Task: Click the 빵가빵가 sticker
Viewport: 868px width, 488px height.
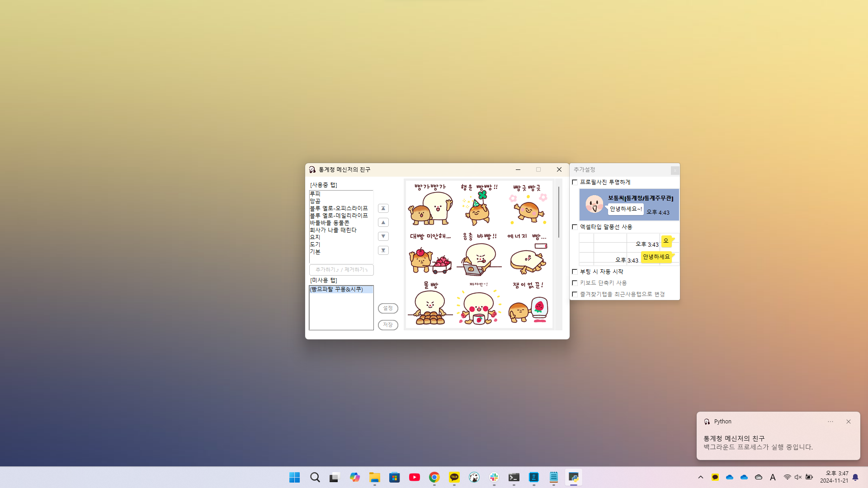Action: [x=430, y=205]
